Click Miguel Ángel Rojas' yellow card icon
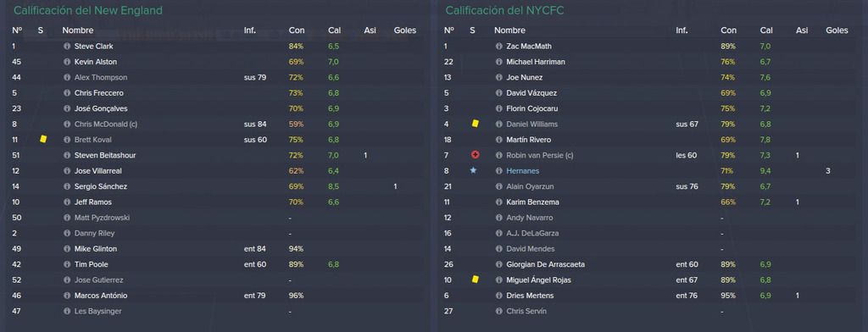 tap(475, 279)
